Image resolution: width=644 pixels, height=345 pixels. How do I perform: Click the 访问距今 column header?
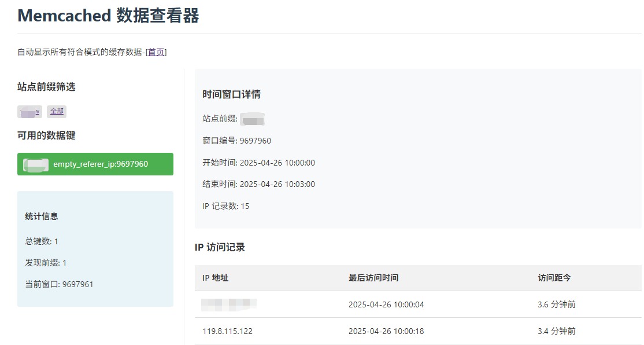point(554,278)
